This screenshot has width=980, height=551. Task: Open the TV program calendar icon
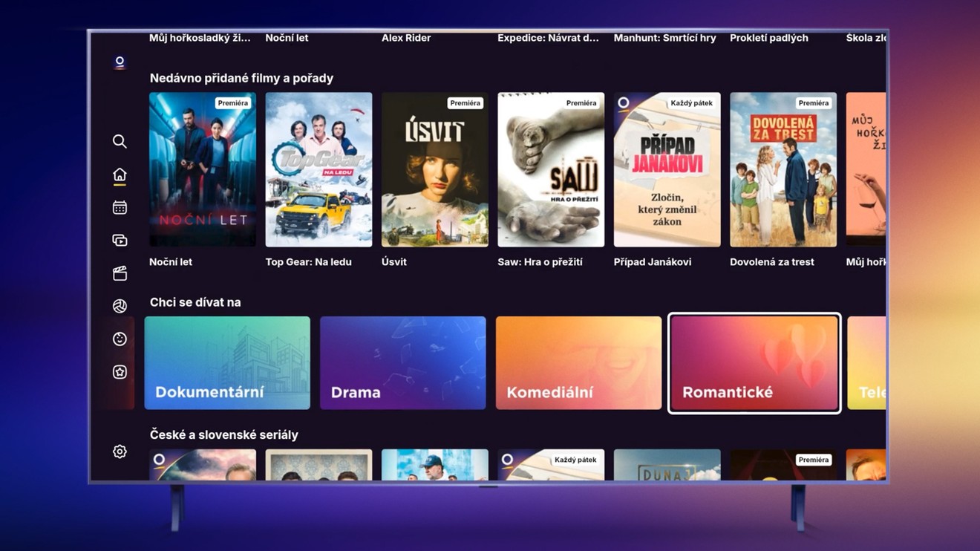pos(120,208)
